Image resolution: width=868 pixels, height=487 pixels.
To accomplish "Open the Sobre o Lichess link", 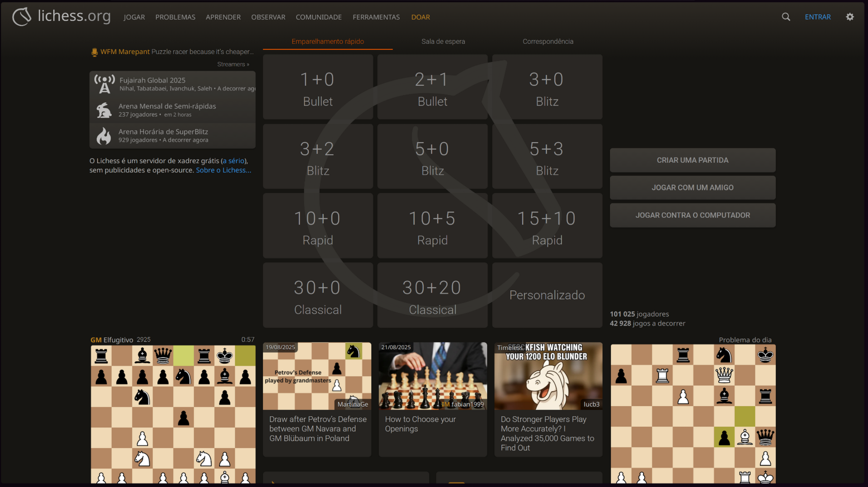I will [223, 170].
